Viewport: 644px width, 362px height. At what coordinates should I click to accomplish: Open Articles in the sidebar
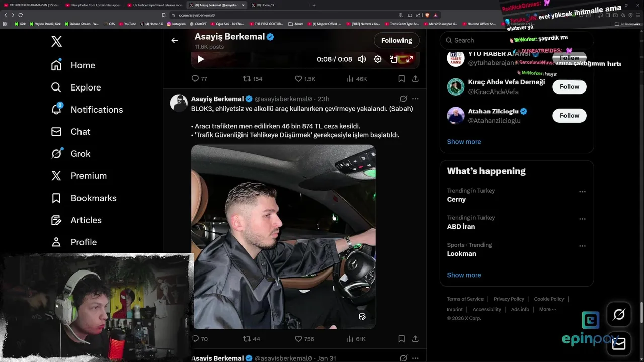click(76, 220)
